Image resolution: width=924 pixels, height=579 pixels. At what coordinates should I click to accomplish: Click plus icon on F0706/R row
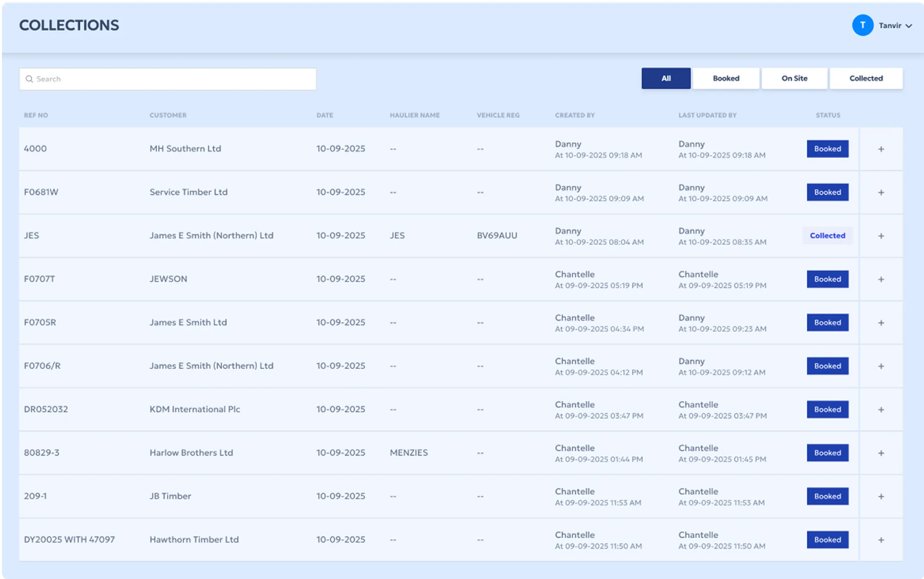[x=881, y=366]
